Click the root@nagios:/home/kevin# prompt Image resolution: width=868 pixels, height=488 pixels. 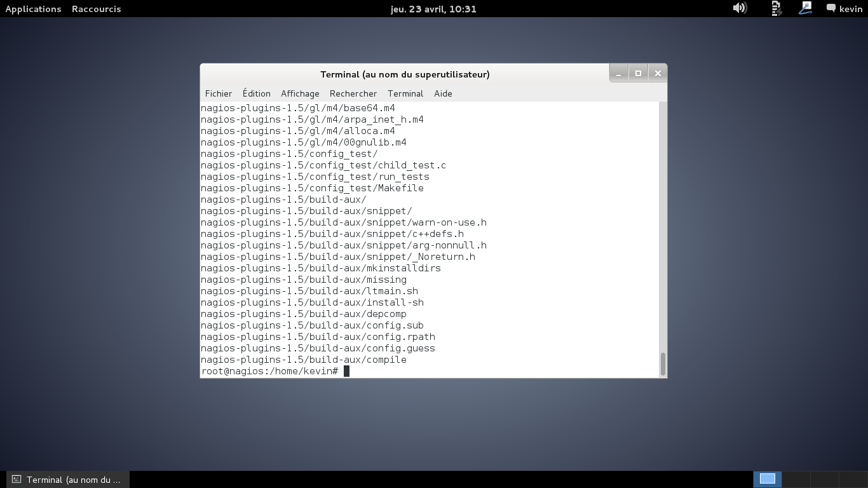(269, 371)
